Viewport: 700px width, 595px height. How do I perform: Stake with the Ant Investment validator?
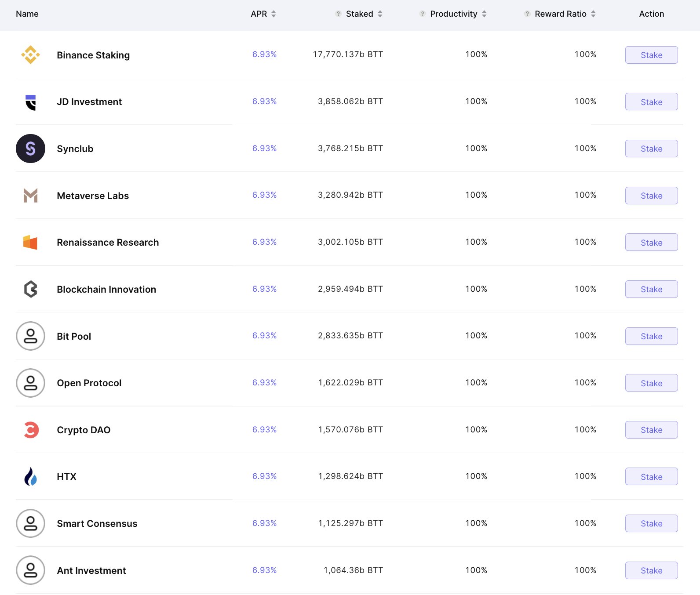click(651, 570)
